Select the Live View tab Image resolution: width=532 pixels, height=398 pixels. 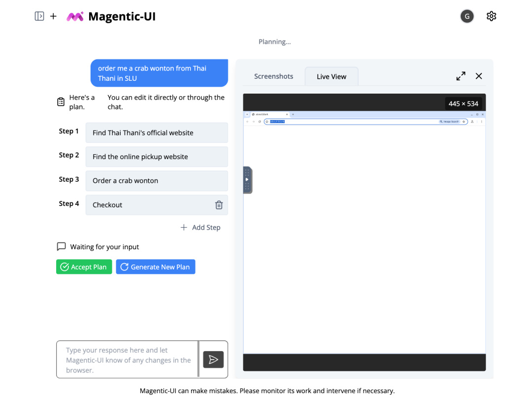(331, 76)
